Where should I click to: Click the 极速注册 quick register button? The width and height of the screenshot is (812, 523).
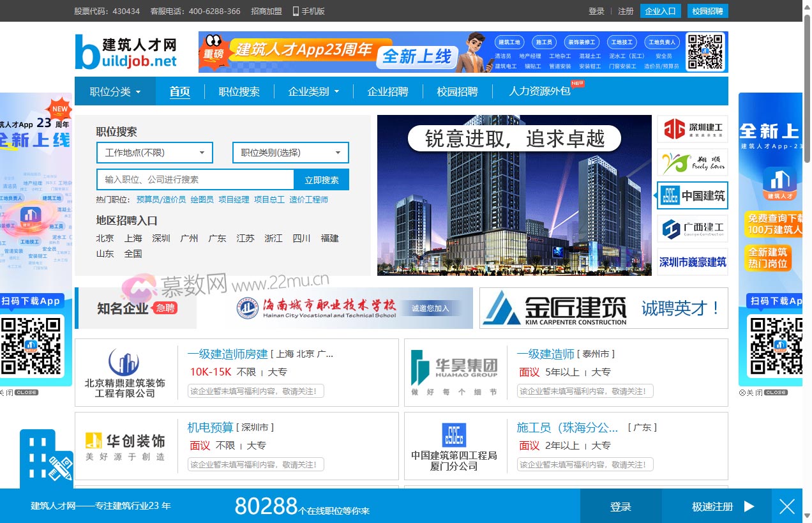click(x=714, y=506)
